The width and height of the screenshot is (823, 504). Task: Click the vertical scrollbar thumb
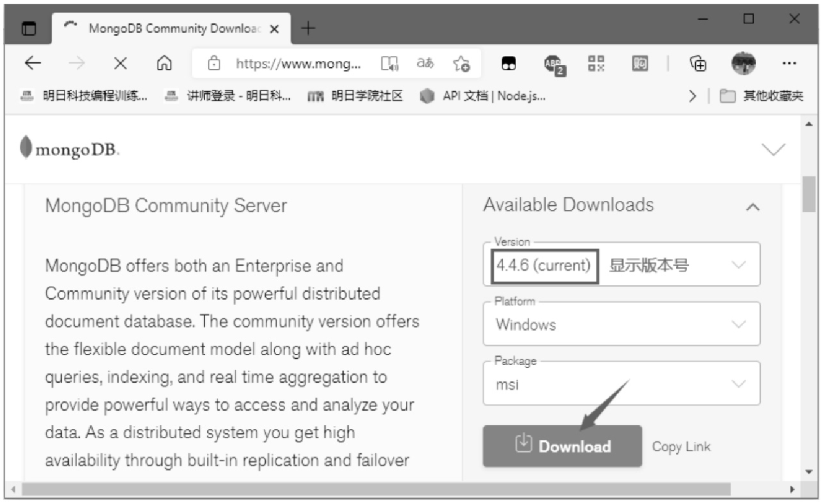(808, 194)
